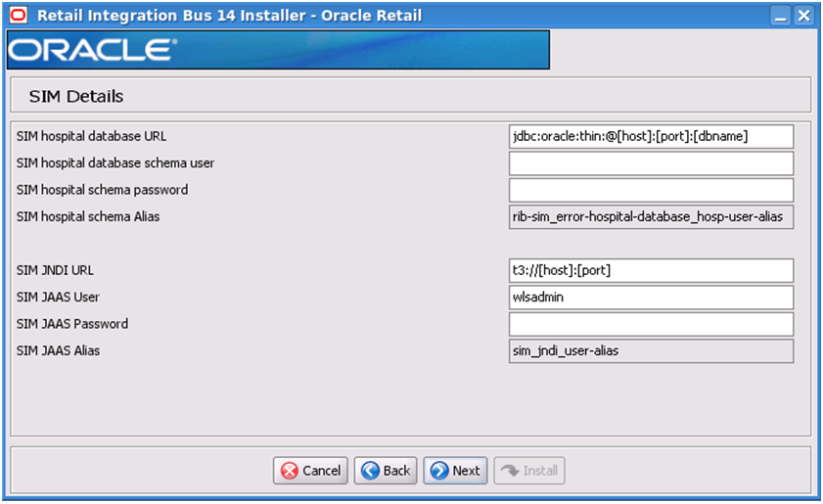The image size is (823, 504).
Task: Click the Oracle window icon in title bar
Action: click(19, 16)
